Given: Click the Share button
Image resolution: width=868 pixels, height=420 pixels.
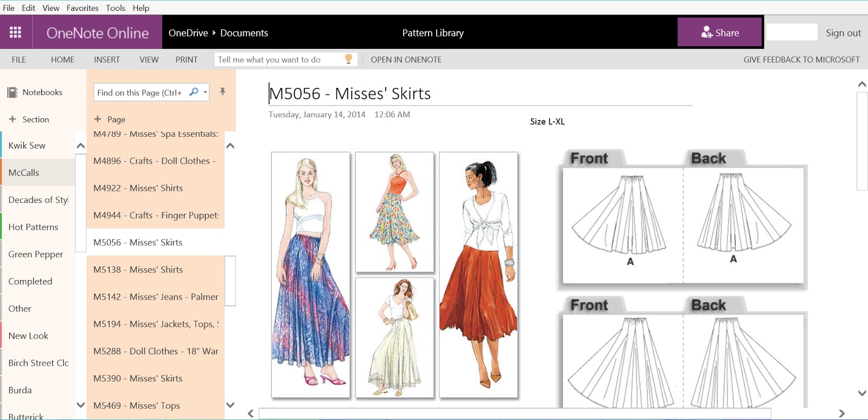Looking at the screenshot, I should (719, 32).
